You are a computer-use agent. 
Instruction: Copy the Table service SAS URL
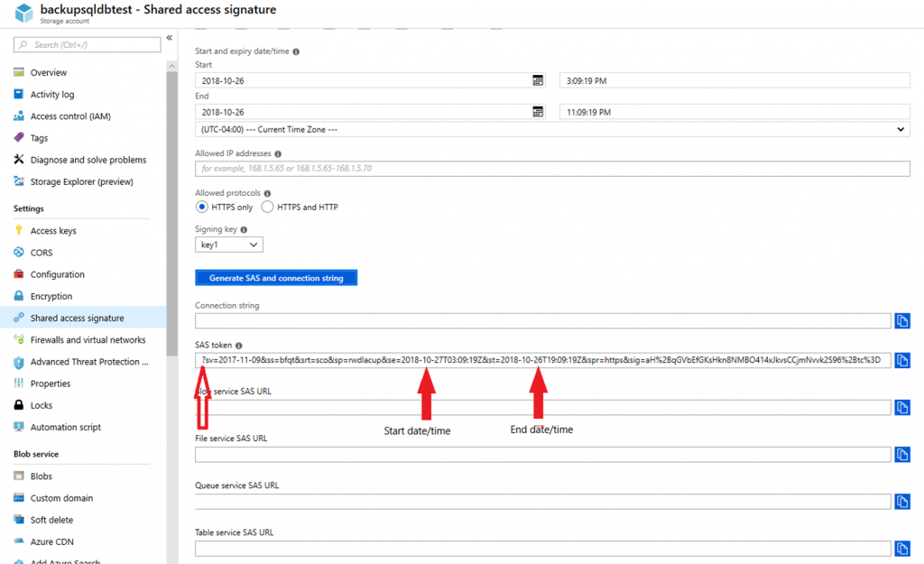902,549
